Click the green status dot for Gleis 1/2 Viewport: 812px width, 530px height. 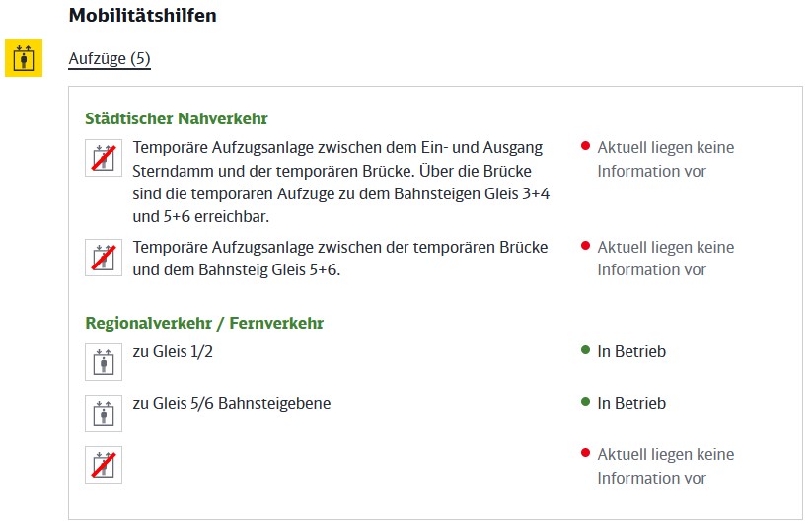(586, 350)
